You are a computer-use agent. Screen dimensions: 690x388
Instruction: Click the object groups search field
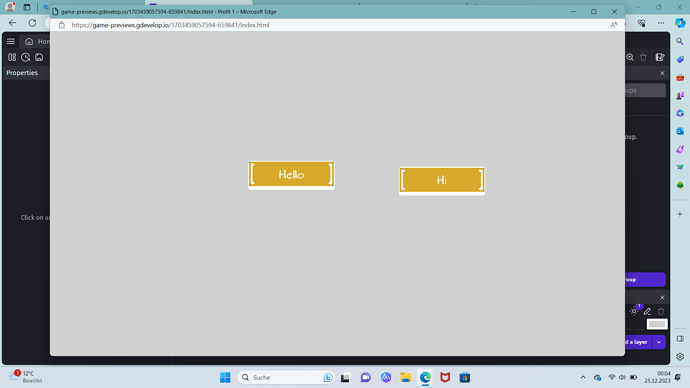(x=645, y=90)
